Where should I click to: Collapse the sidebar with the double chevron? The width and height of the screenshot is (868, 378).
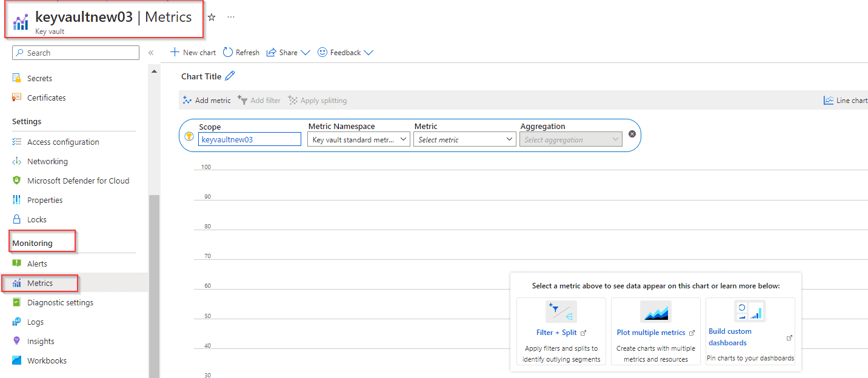151,53
